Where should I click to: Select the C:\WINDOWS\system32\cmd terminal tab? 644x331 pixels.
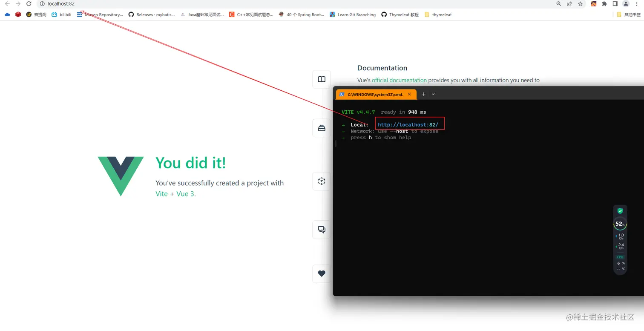376,94
